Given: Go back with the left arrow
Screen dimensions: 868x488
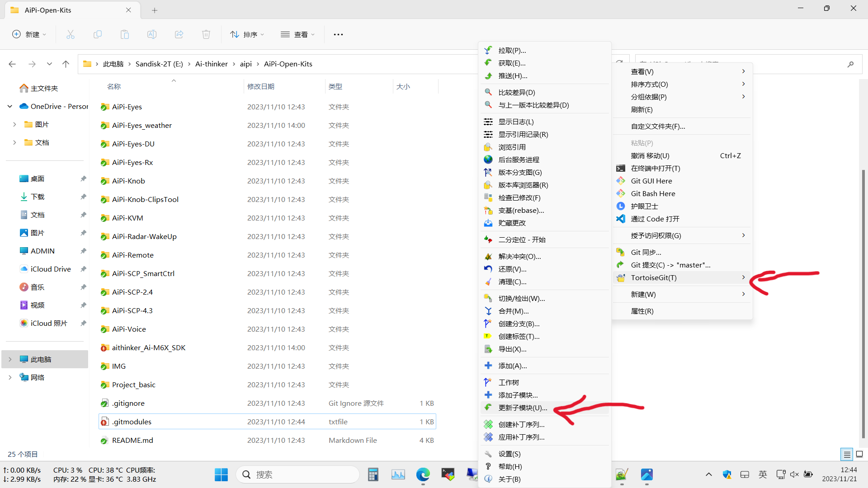Looking at the screenshot, I should tap(12, 64).
